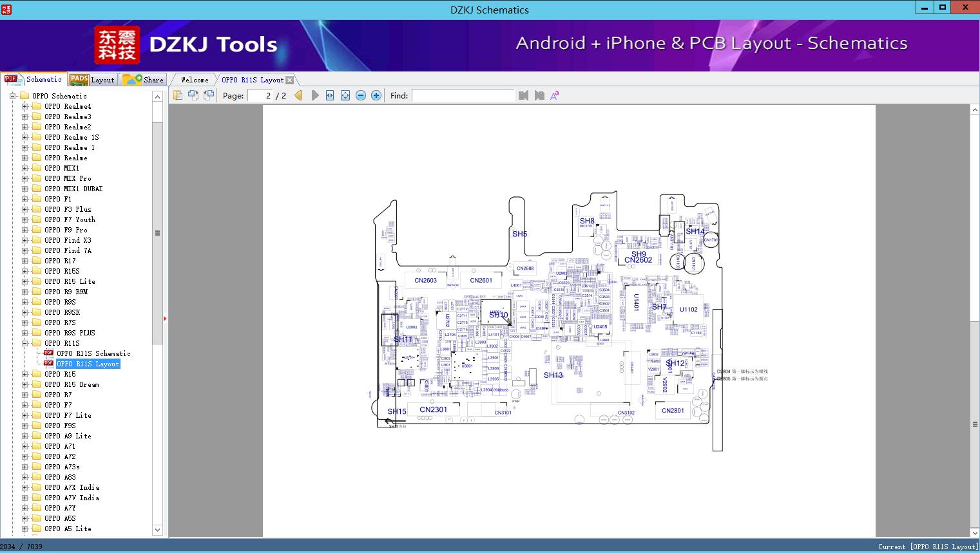Toggle the match case search option

[554, 95]
